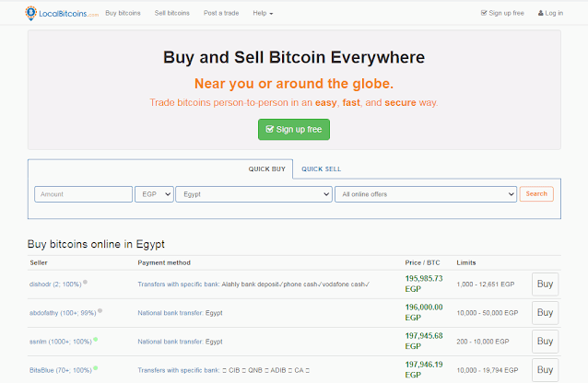Click Buy button for BitsBlue offer
Viewport: 588px width, 383px height.
pyautogui.click(x=546, y=370)
